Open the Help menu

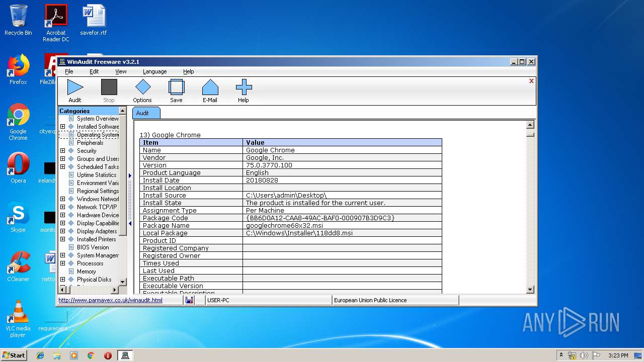coord(188,71)
